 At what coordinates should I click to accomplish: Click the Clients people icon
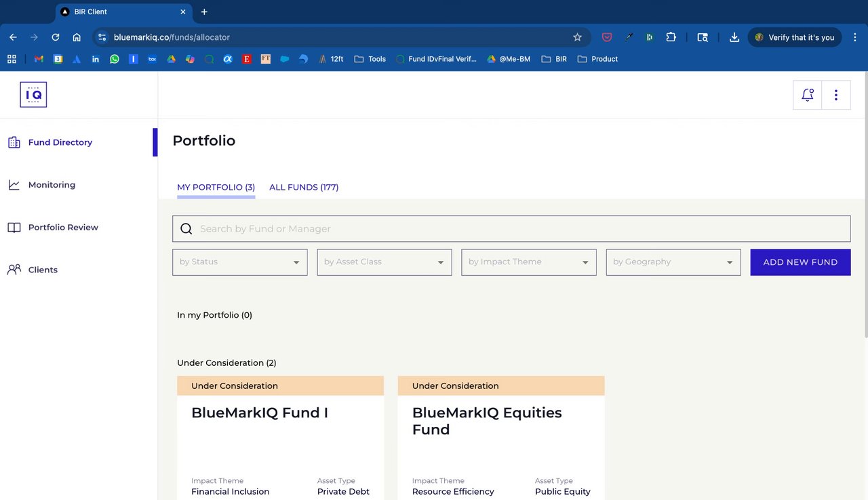(14, 270)
